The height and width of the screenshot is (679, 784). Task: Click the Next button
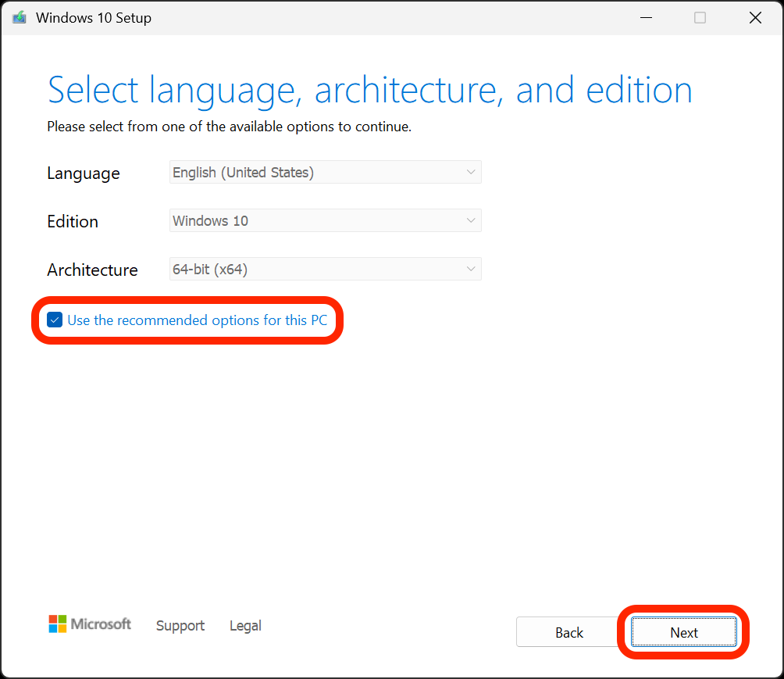pos(683,632)
